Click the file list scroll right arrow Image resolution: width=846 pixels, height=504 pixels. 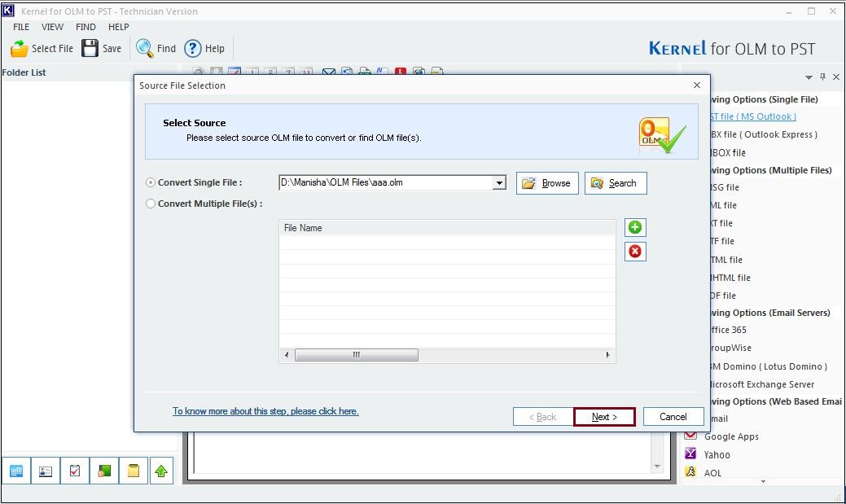pyautogui.click(x=607, y=354)
